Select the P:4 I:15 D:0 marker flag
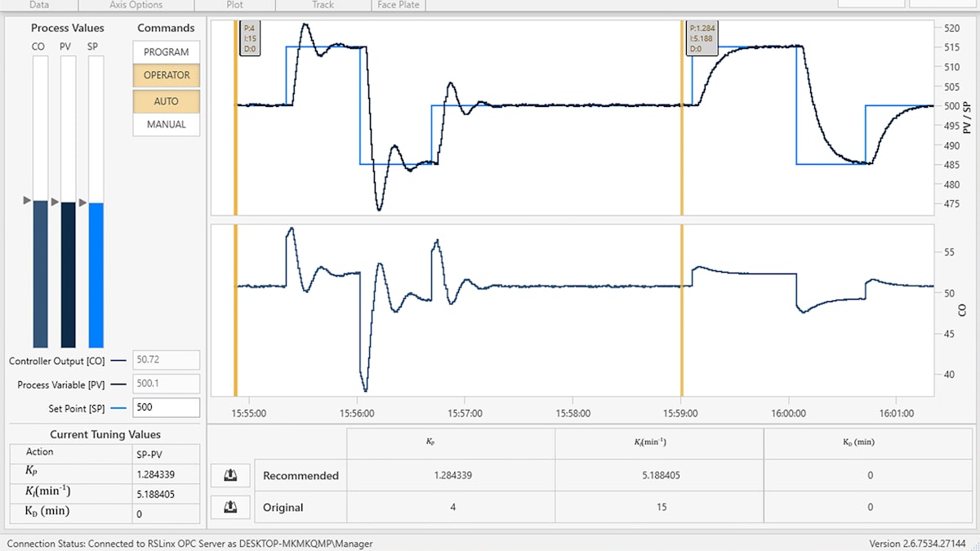The width and height of the screenshot is (980, 551). (x=249, y=37)
